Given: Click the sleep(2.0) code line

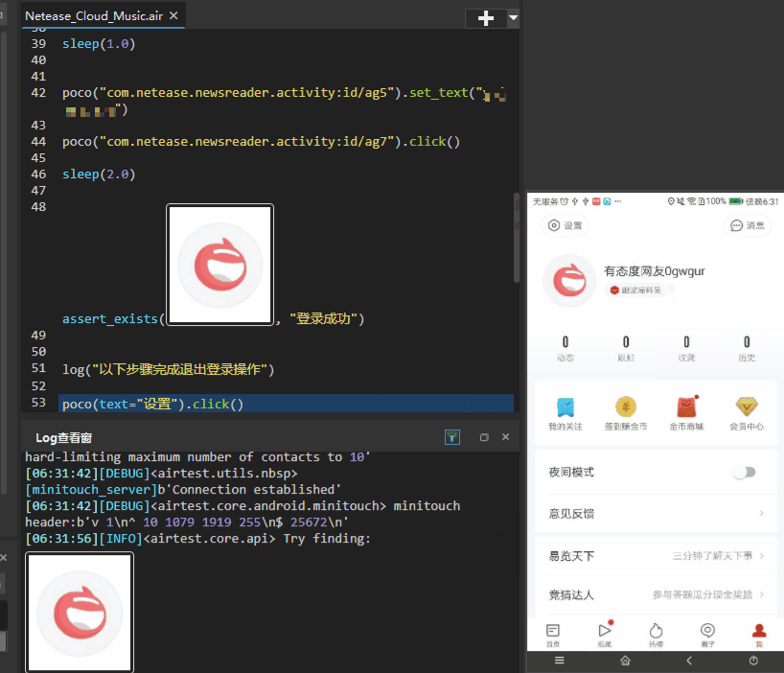Looking at the screenshot, I should coord(99,174).
